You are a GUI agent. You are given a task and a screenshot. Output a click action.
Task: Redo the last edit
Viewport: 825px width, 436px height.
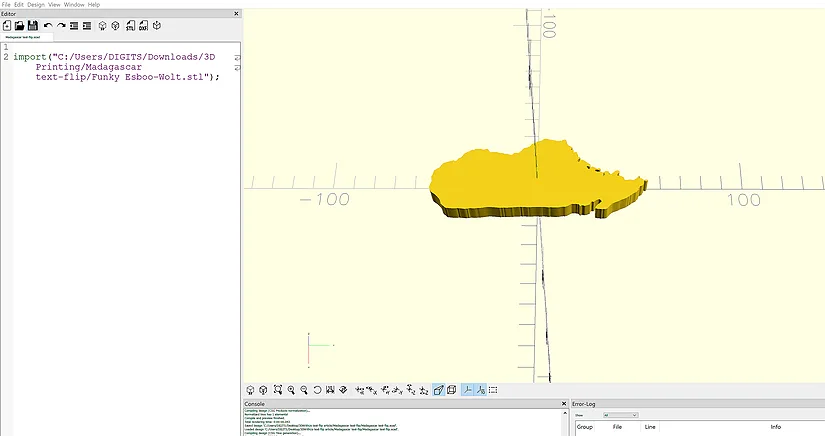[x=61, y=26]
